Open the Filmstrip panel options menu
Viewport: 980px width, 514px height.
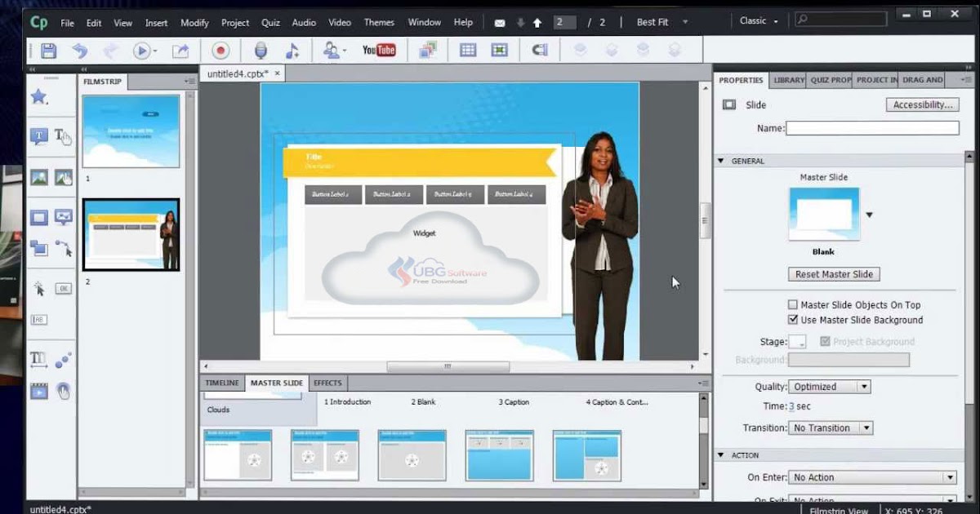189,81
